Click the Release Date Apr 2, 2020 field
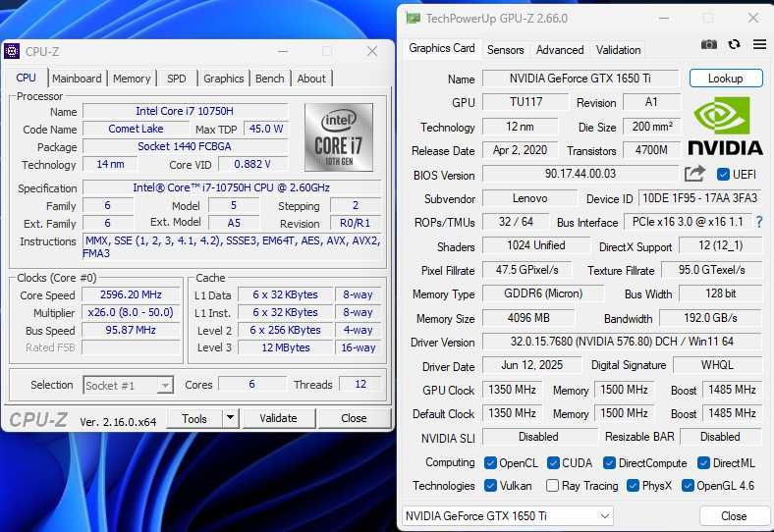Screen dimensions: 774x532 coord(520,150)
